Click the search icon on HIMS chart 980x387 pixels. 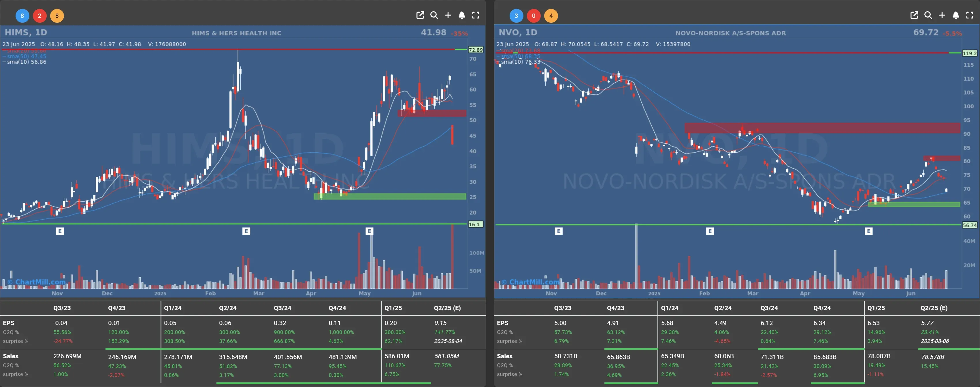(x=434, y=15)
